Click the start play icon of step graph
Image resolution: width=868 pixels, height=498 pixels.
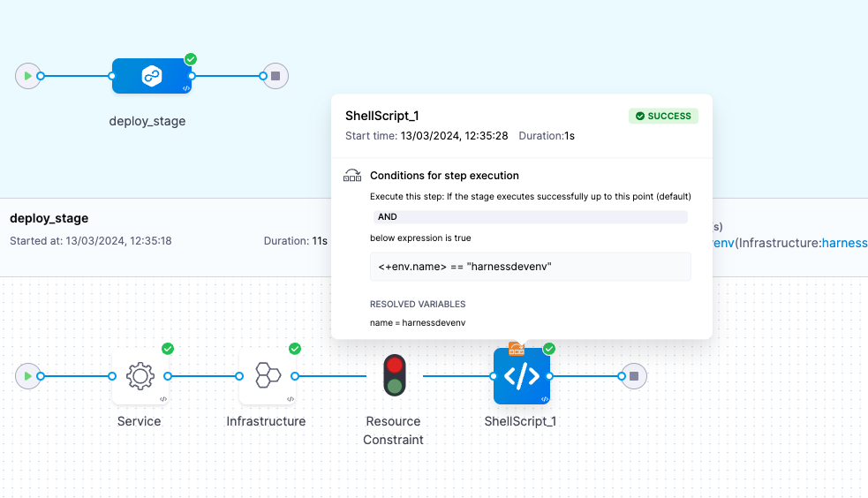tap(28, 376)
